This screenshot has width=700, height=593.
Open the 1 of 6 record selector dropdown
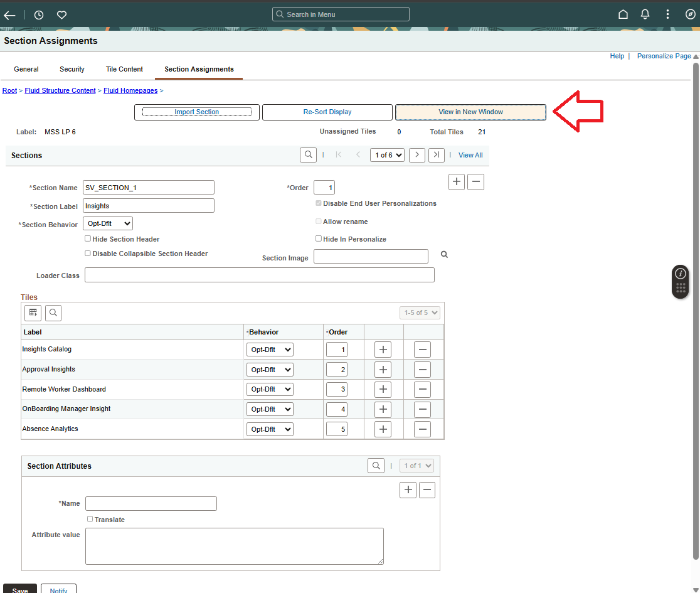(387, 154)
